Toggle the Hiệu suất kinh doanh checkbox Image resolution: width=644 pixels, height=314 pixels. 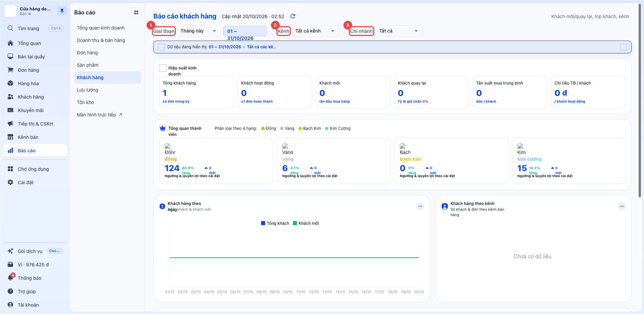coord(163,68)
